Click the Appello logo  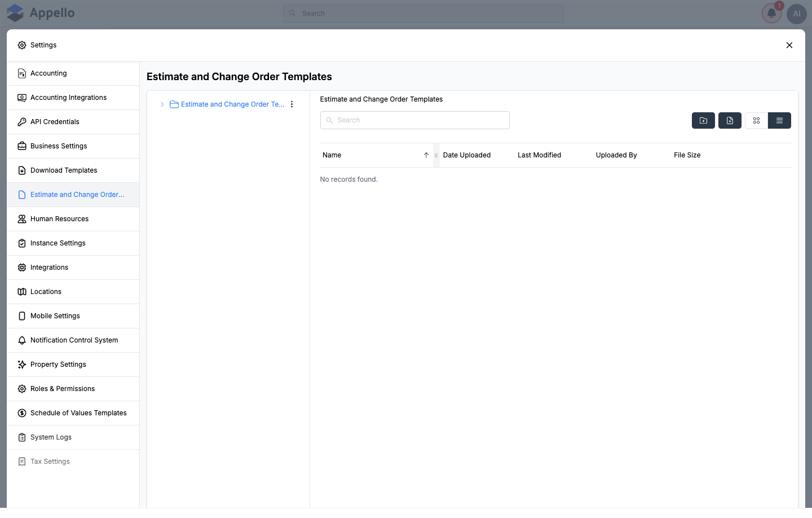41,13
